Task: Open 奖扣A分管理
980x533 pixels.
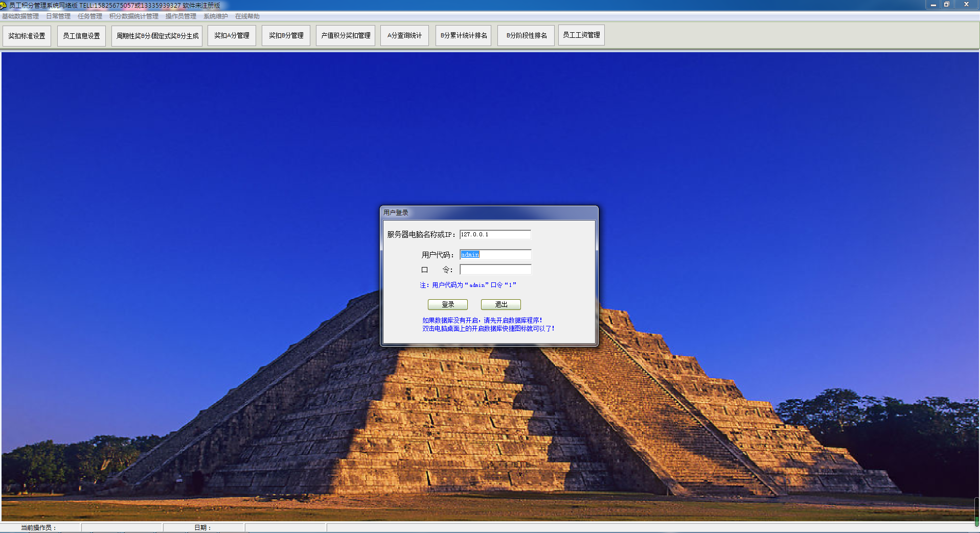Action: [232, 35]
